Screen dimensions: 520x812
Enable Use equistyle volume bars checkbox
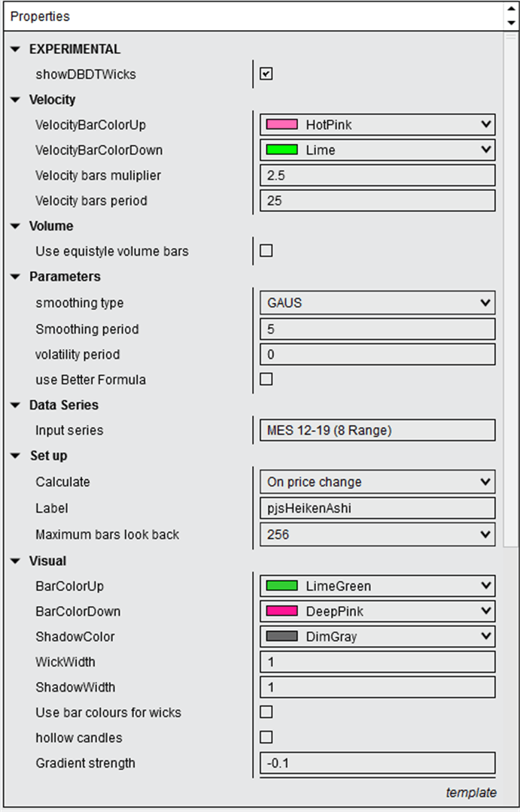(266, 251)
